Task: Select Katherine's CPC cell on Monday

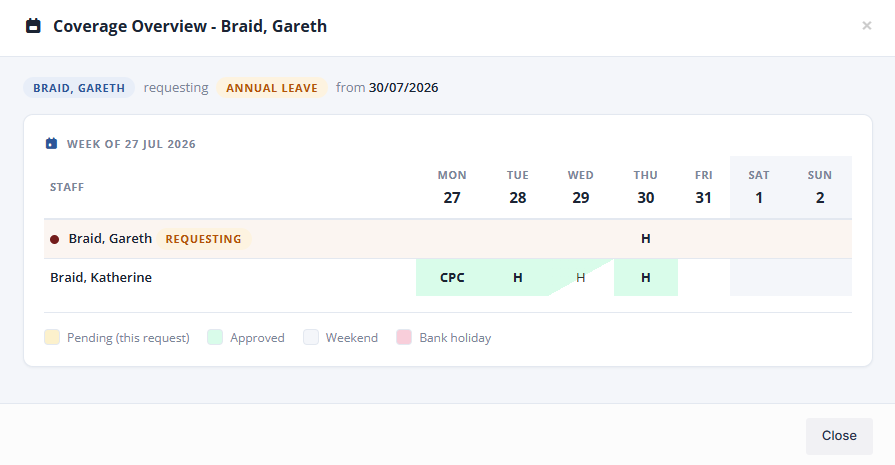Action: click(452, 277)
